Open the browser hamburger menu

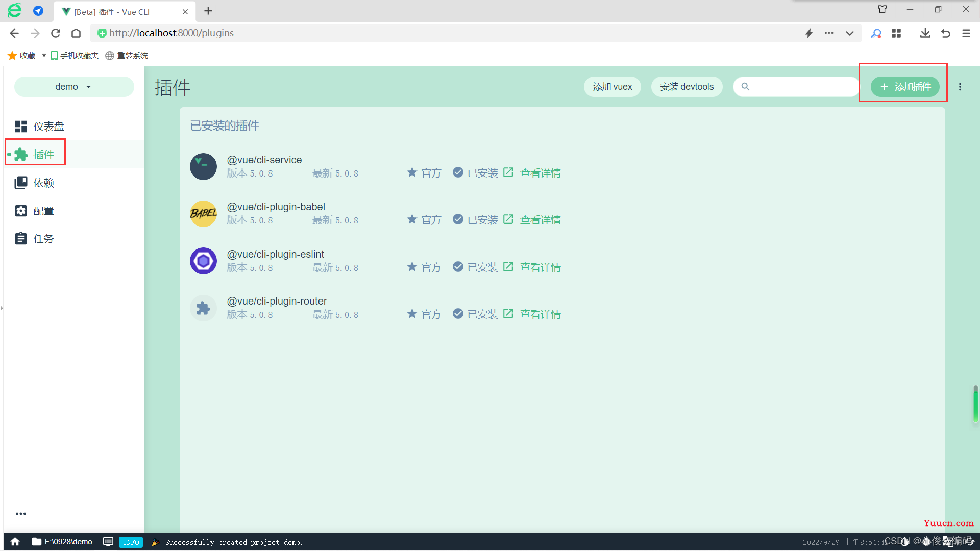pos(966,33)
